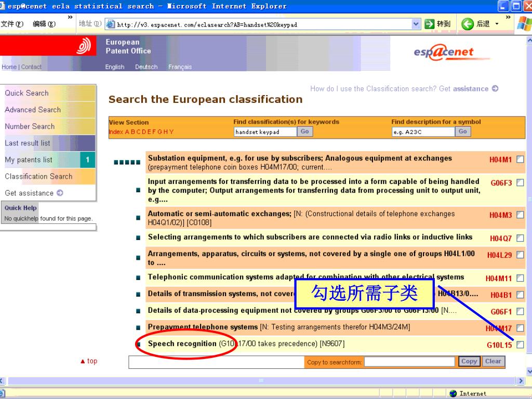Click the green Go (转到) arrow icon

coord(430,24)
